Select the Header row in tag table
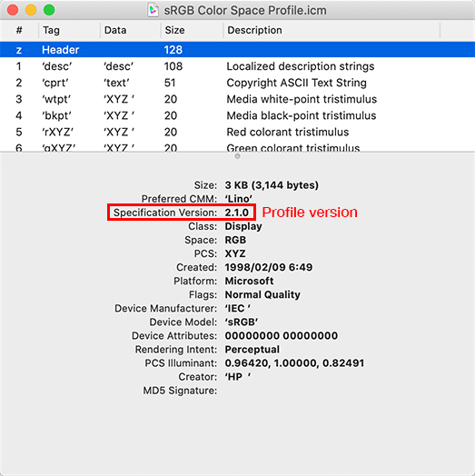Viewport: 475px width, 476px height. [237, 49]
